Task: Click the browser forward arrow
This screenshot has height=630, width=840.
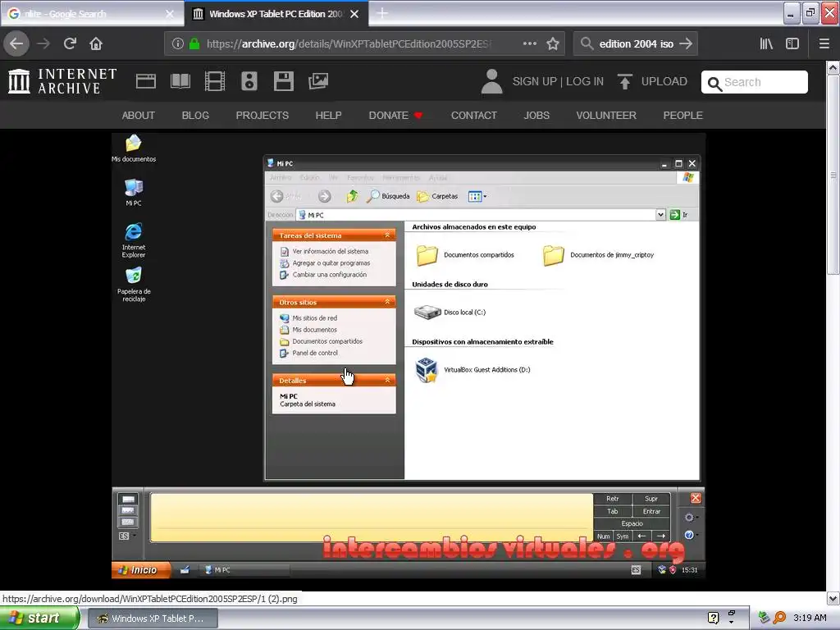Action: click(x=43, y=43)
